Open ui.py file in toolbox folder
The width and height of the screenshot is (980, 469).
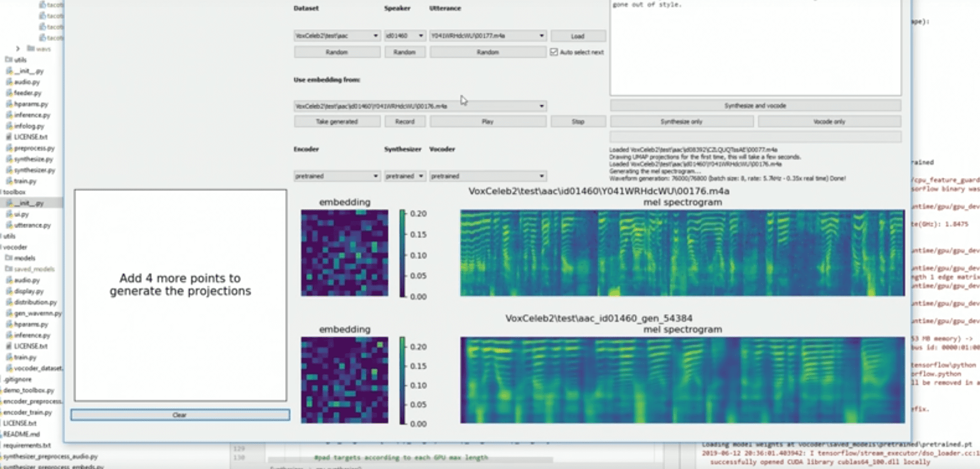click(x=22, y=214)
